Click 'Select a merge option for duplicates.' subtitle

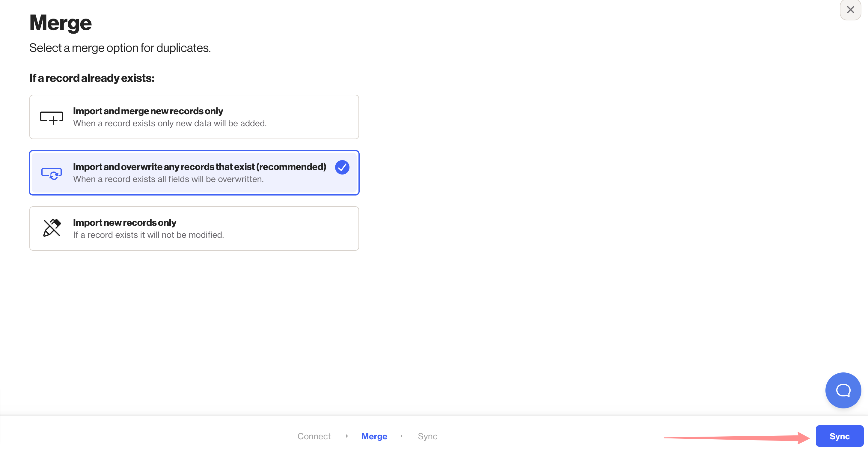pos(120,48)
